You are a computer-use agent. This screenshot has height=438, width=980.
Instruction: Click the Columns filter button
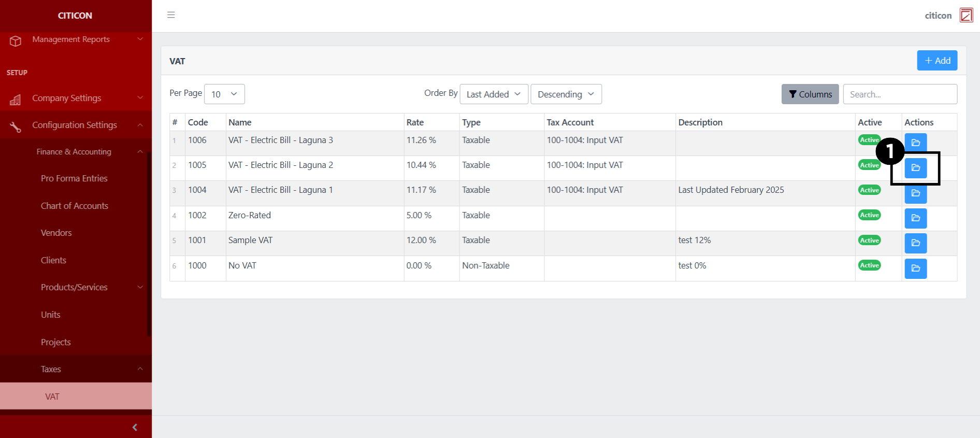810,94
